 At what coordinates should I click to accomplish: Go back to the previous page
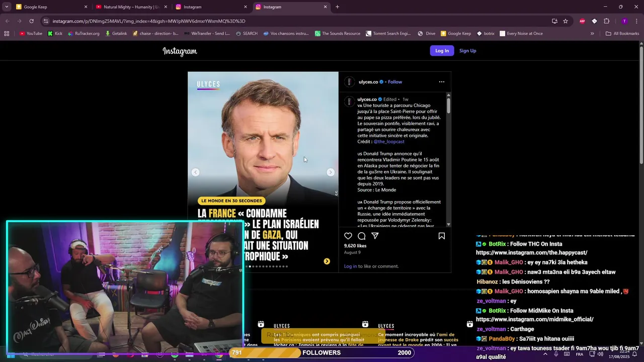pyautogui.click(x=7, y=21)
